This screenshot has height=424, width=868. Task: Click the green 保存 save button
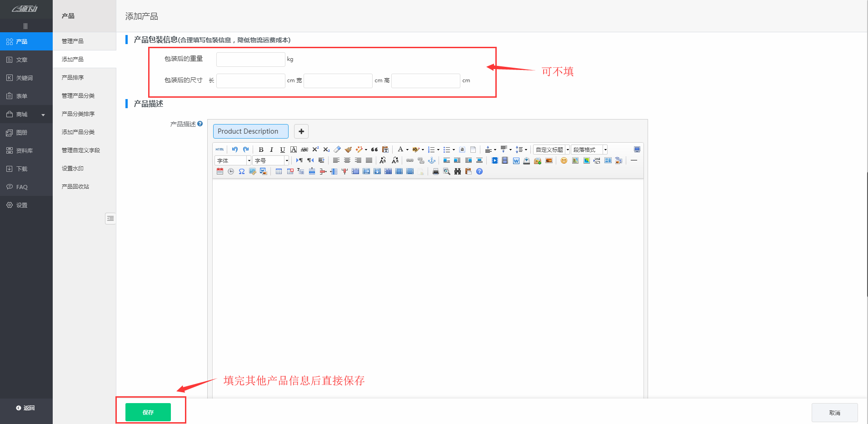(148, 412)
